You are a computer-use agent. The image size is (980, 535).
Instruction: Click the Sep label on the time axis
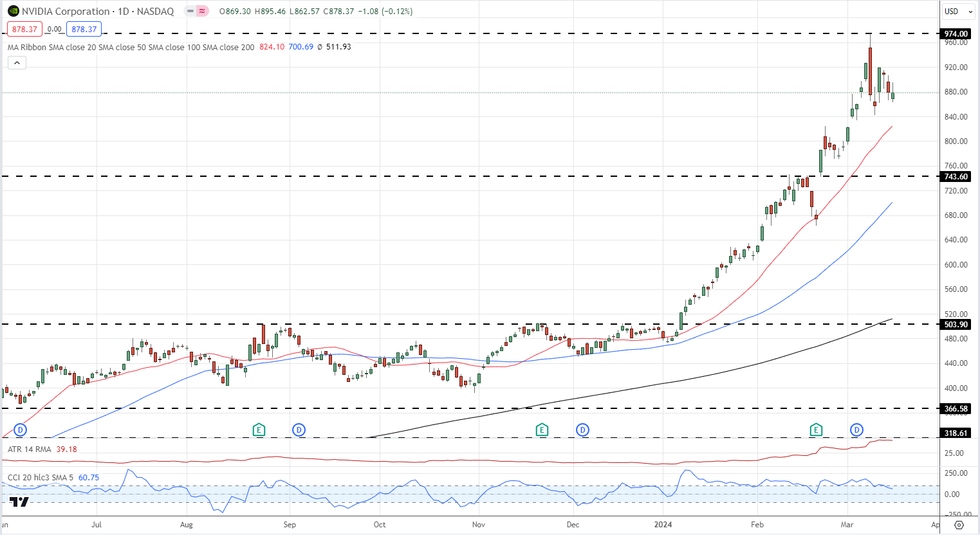coord(290,525)
